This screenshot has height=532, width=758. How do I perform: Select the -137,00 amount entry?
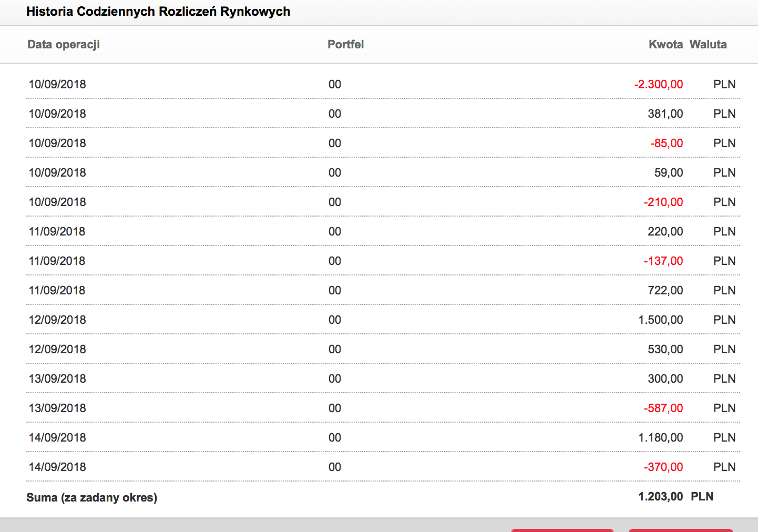tap(663, 261)
